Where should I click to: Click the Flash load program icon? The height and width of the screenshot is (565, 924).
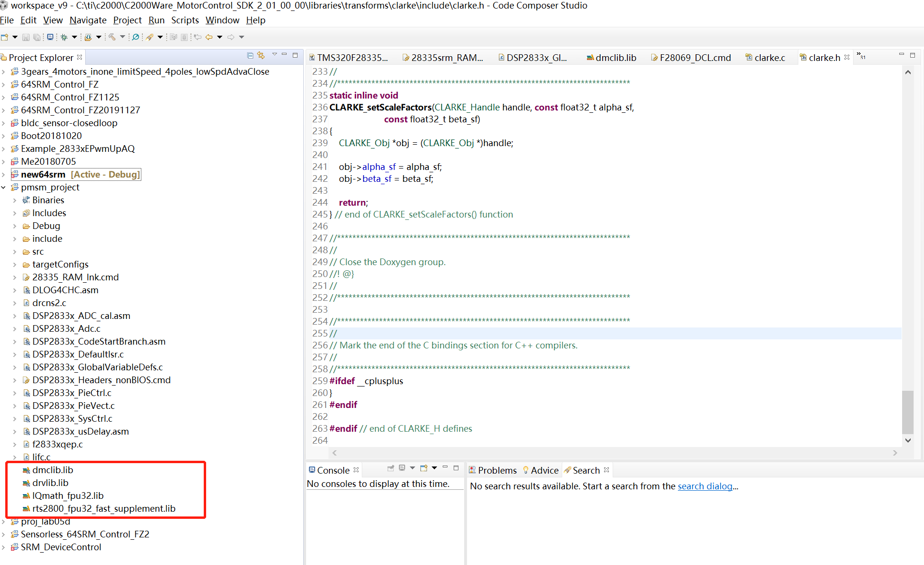pyautogui.click(x=88, y=37)
